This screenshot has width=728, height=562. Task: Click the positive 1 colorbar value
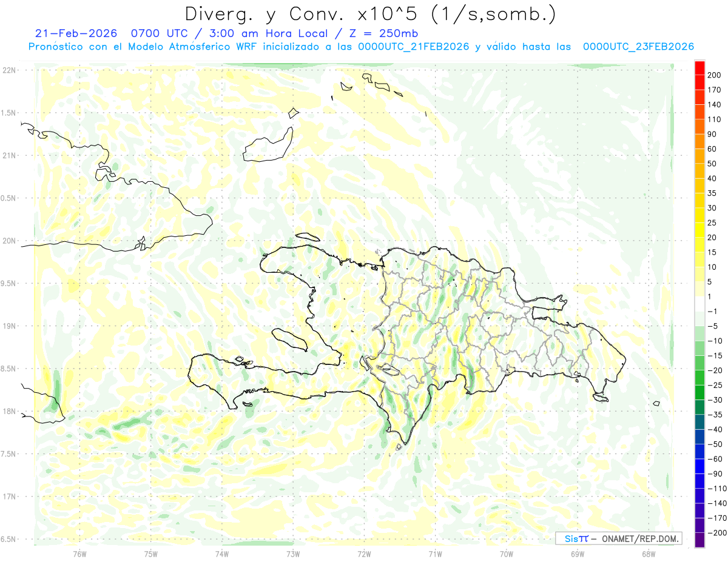(x=710, y=296)
